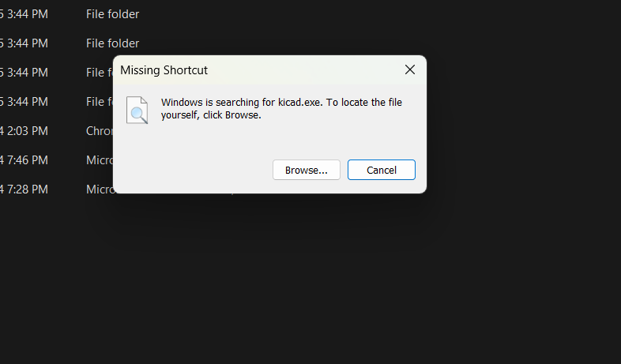Click the Micro type cell in 7:28 PM row
Viewport: 621px width, 364px height.
99,190
